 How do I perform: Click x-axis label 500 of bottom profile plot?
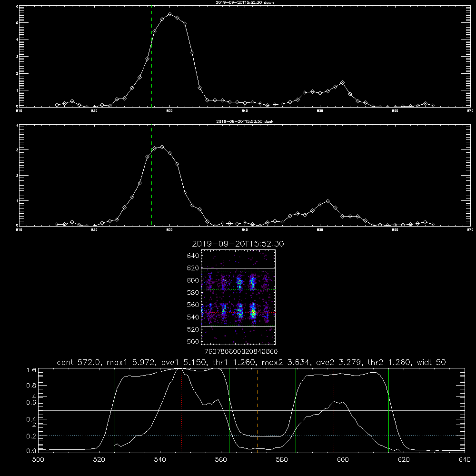click(x=38, y=460)
